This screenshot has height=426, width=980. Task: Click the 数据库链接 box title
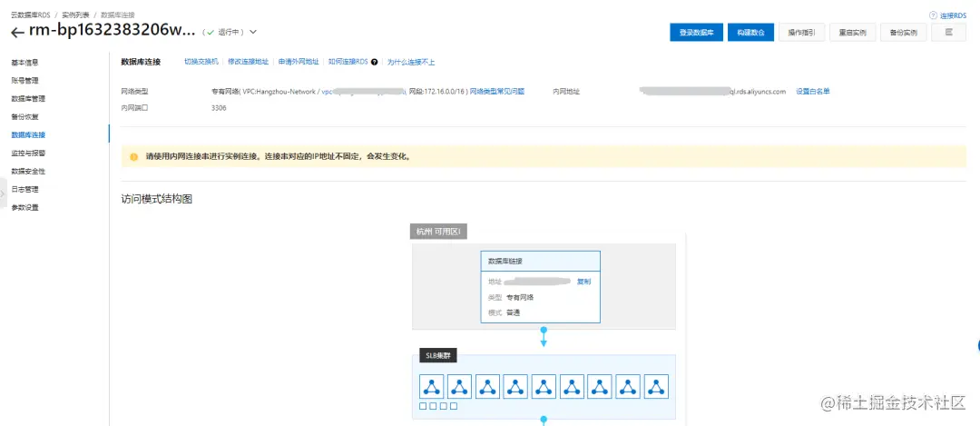tap(505, 261)
